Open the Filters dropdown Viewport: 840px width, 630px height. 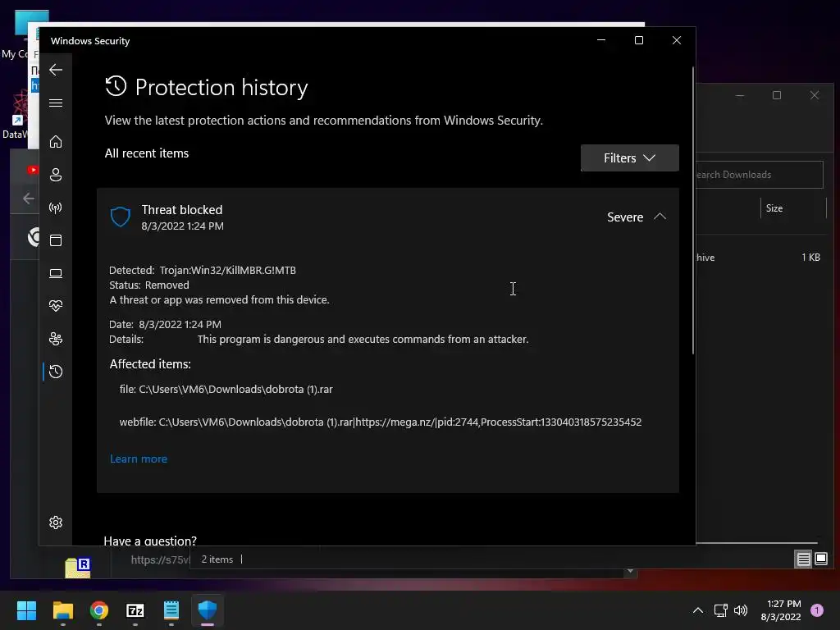coord(629,158)
